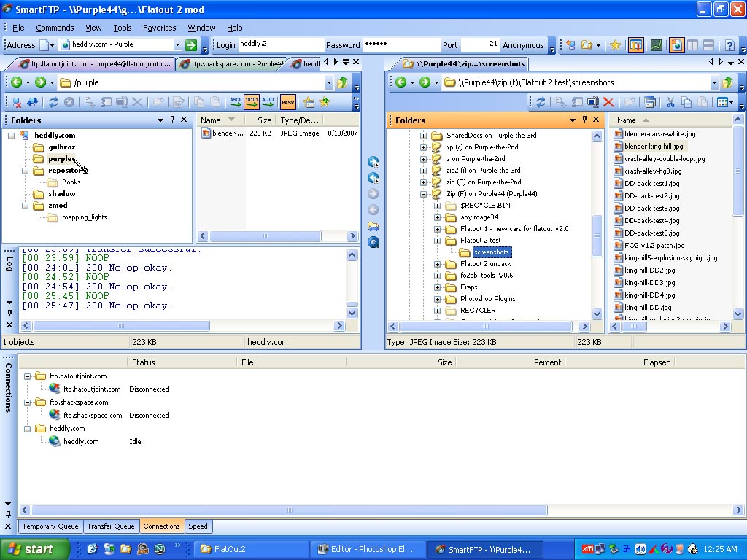
Task: Cut selected file with scissors icon
Action: pyautogui.click(x=670, y=102)
